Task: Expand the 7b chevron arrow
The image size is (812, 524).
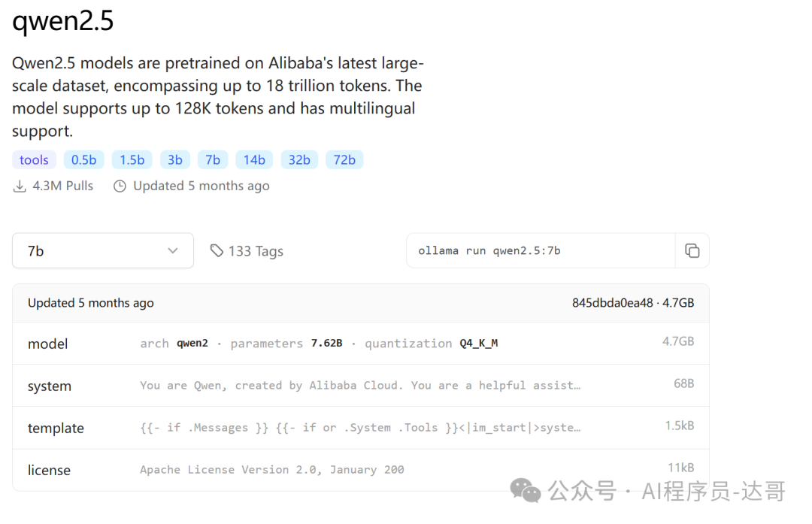Action: point(172,250)
